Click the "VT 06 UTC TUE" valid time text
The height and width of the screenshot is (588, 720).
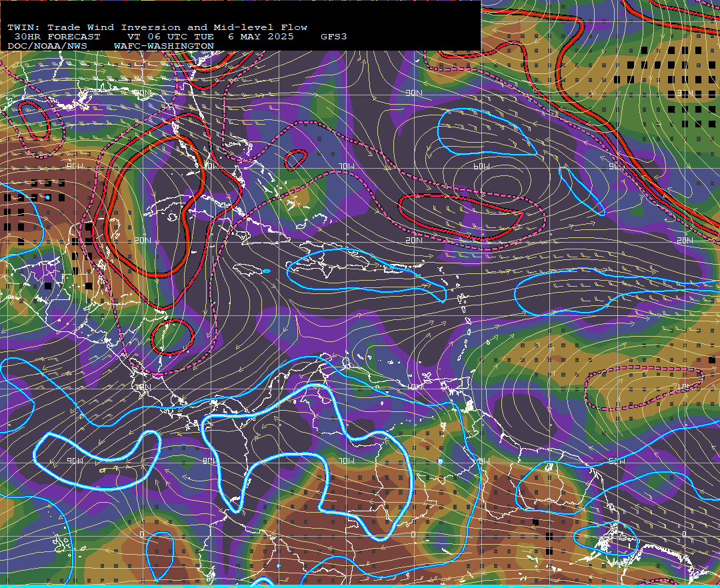(171, 37)
